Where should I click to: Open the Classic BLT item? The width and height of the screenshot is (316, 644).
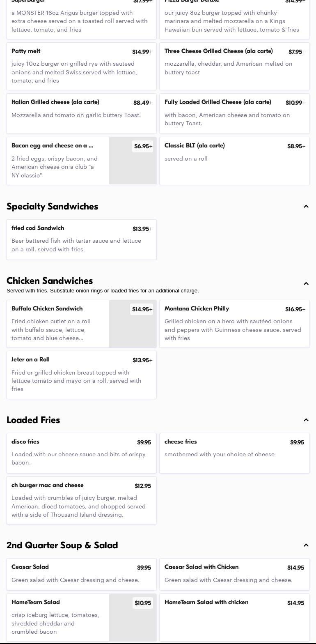pyautogui.click(x=234, y=161)
